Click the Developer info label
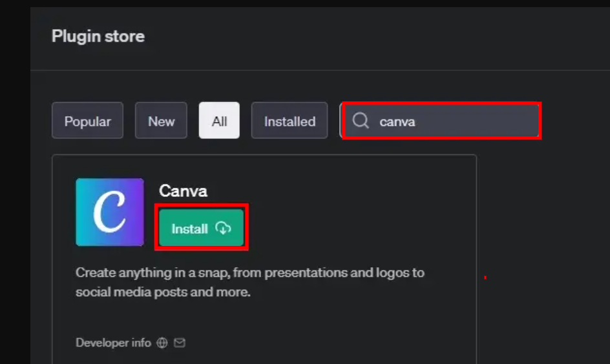The width and height of the screenshot is (610, 364). pos(113,343)
